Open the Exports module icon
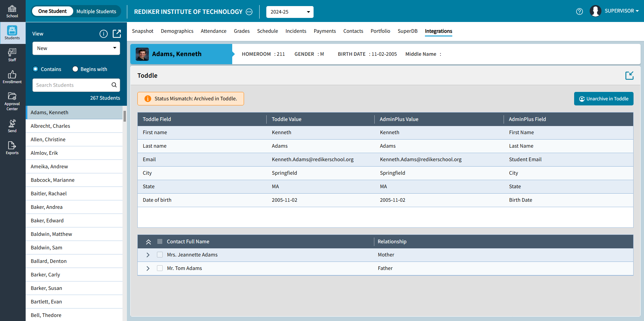Image resolution: width=644 pixels, height=321 pixels. point(12,148)
